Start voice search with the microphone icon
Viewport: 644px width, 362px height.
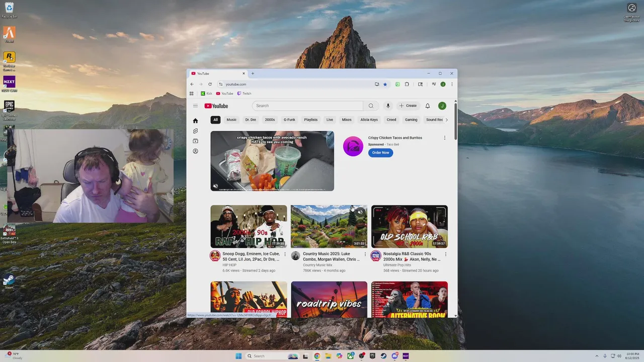388,106
